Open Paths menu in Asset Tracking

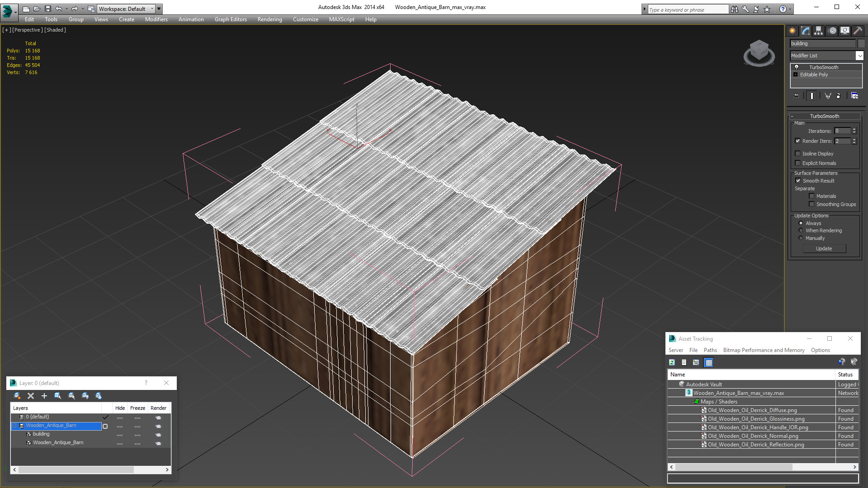(710, 350)
